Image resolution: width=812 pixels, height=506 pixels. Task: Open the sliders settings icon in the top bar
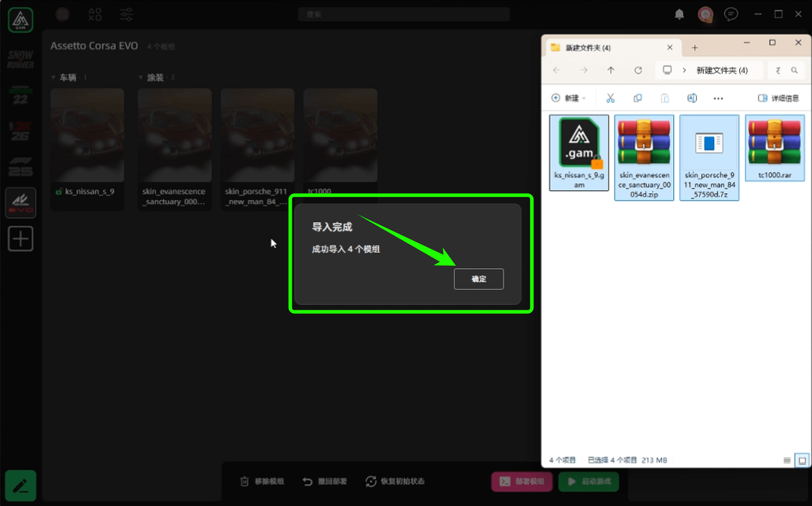(127, 14)
